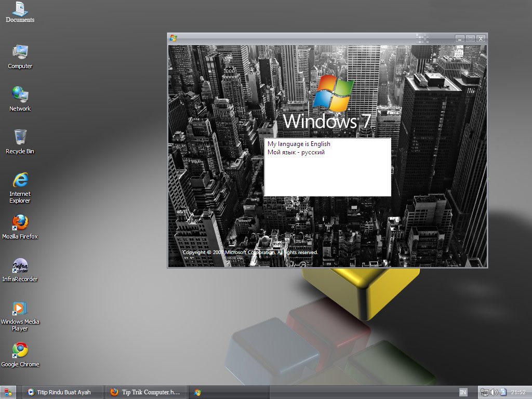The width and height of the screenshot is (532, 399).
Task: Click the document tray icon beside clock
Action: click(503, 392)
